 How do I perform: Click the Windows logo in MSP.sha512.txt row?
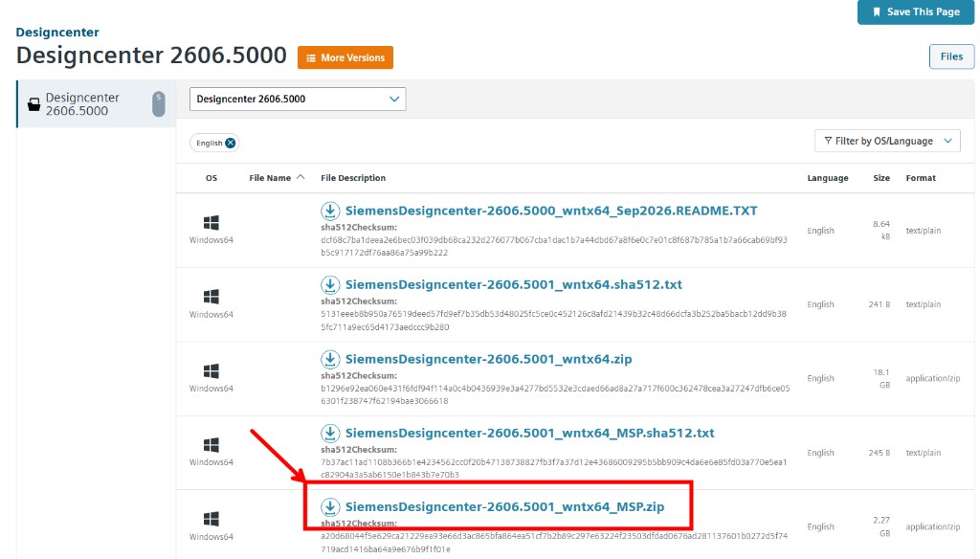[212, 444]
